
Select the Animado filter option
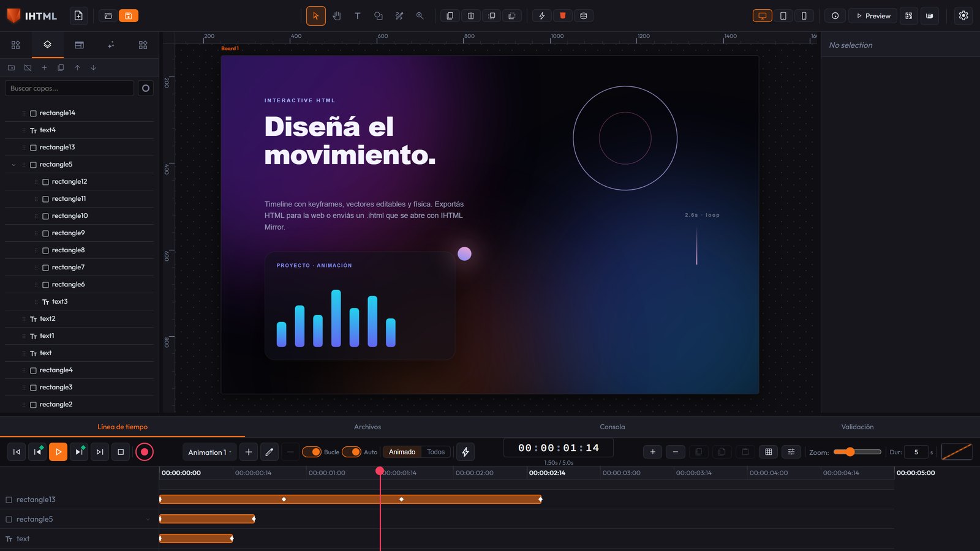[402, 452]
